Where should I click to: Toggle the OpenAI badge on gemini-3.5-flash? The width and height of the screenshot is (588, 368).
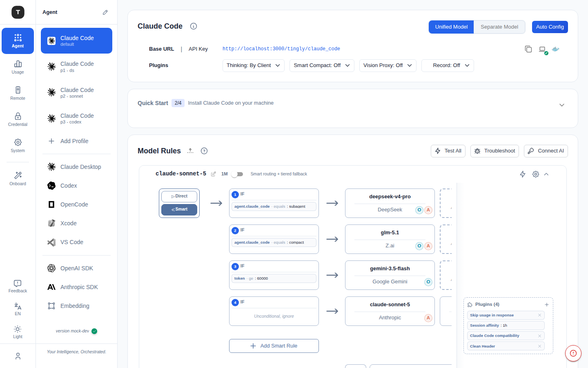tap(428, 282)
